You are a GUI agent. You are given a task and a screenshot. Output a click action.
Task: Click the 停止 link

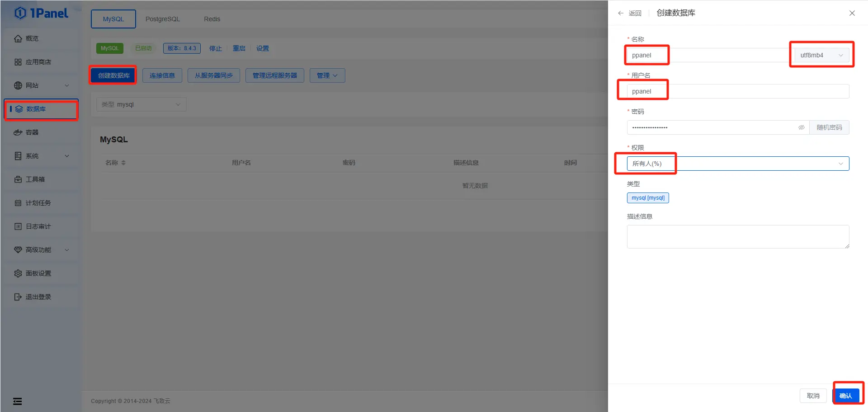coord(215,48)
